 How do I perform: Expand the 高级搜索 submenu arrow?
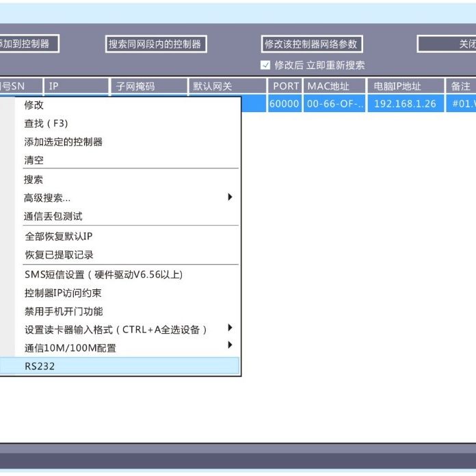tap(230, 197)
